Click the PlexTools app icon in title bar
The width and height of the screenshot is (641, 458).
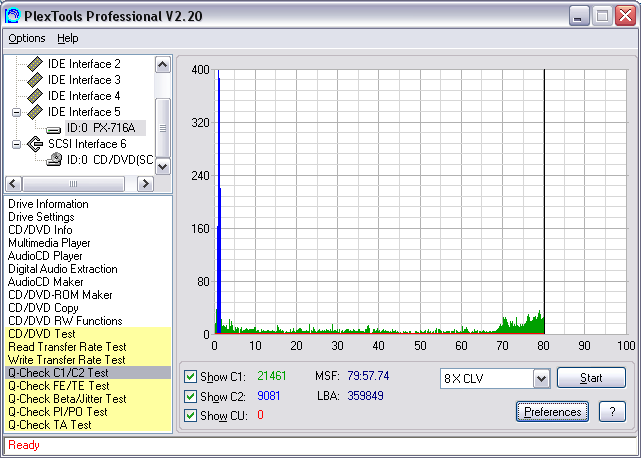tap(12, 16)
